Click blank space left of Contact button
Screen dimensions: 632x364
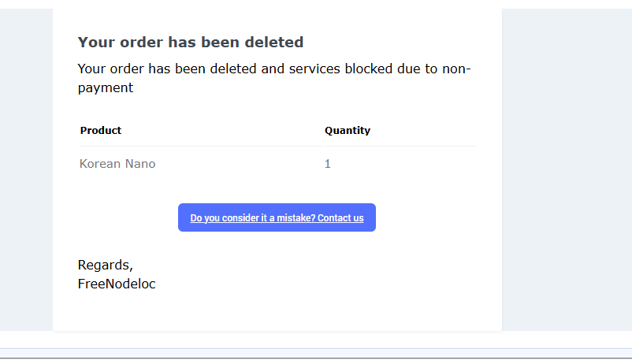coord(127,217)
